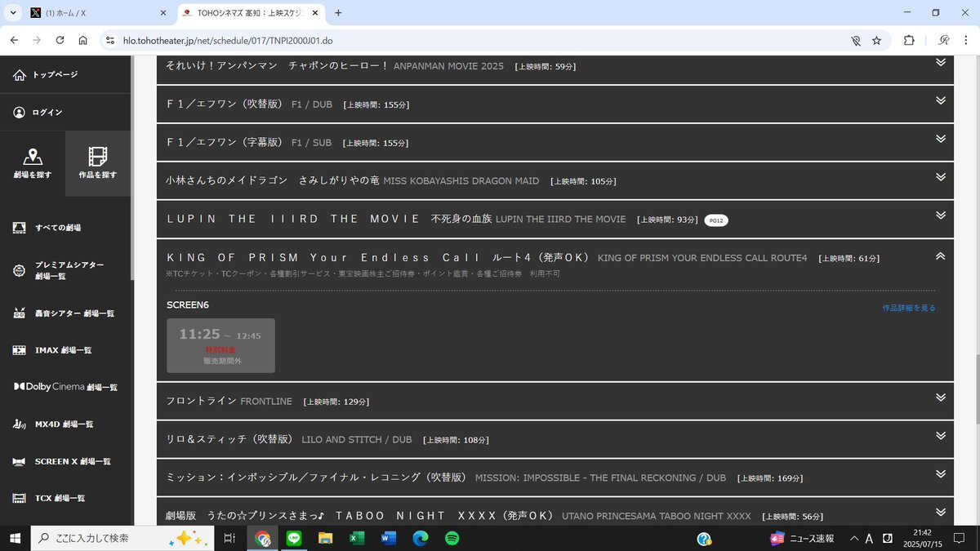Open the browser extensions puzzle icon

click(909, 40)
